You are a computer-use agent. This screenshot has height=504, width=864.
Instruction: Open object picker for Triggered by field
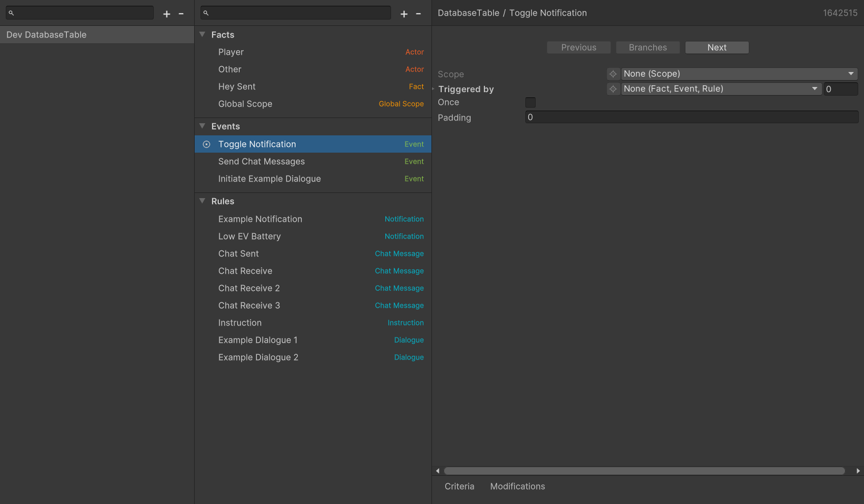click(613, 89)
